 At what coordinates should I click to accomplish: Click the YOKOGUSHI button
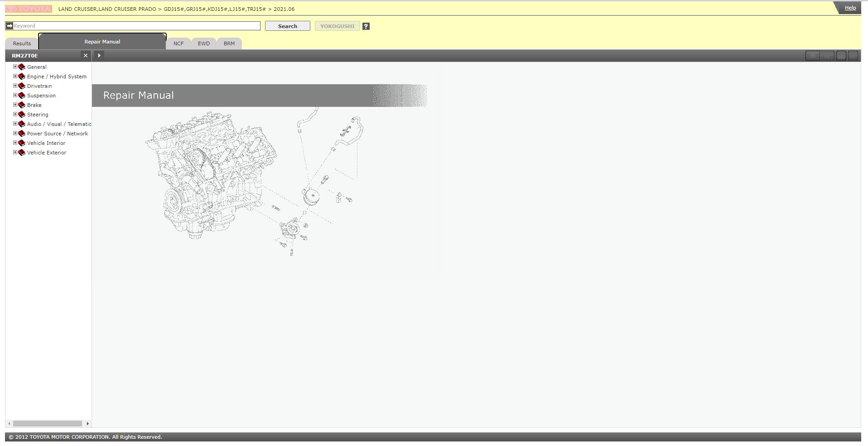(338, 26)
